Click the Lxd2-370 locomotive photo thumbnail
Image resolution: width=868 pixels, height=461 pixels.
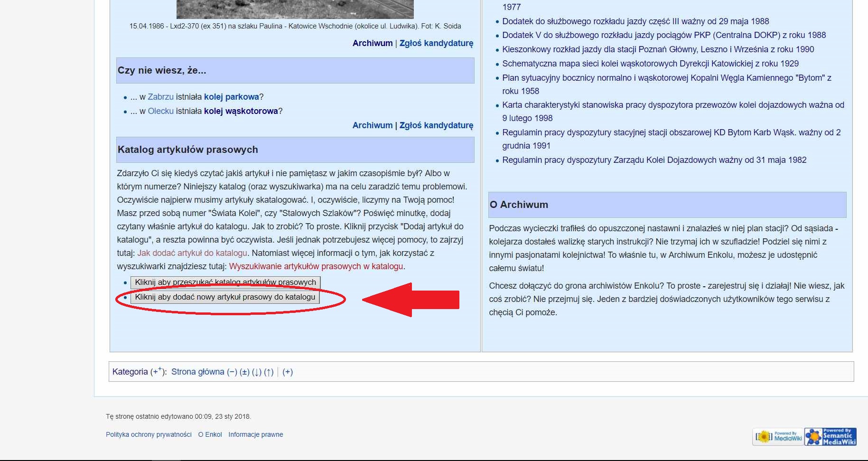coord(295,9)
